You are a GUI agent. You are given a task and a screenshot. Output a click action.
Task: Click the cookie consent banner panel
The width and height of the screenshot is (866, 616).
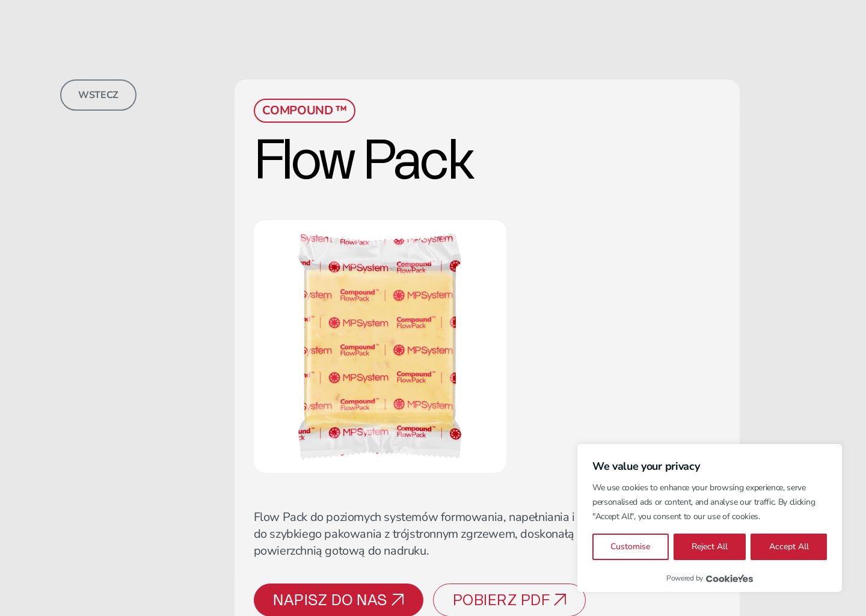click(x=710, y=517)
